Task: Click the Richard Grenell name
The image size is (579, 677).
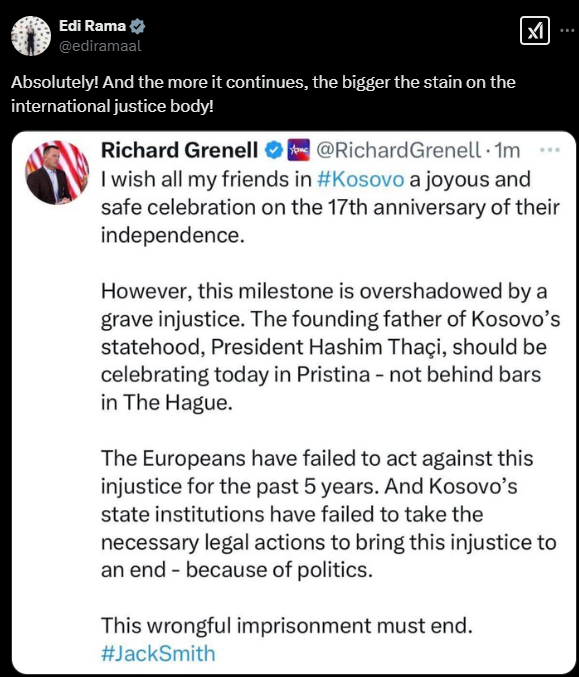Action: [179, 150]
